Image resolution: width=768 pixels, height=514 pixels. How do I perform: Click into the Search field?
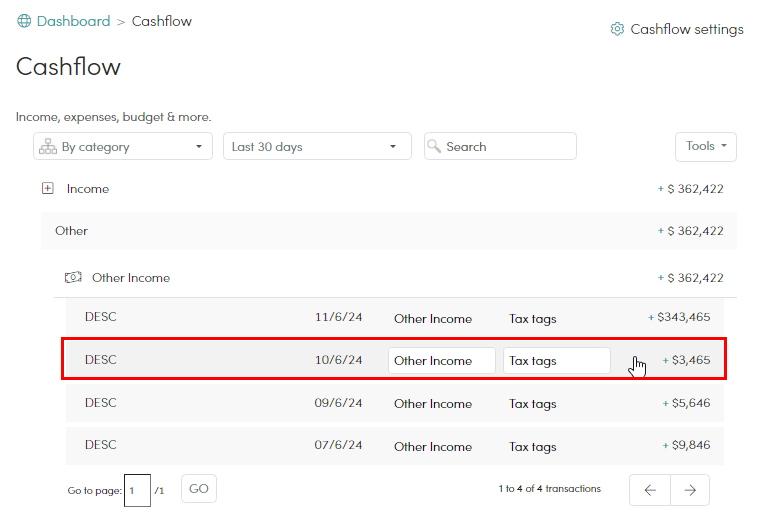click(x=500, y=146)
